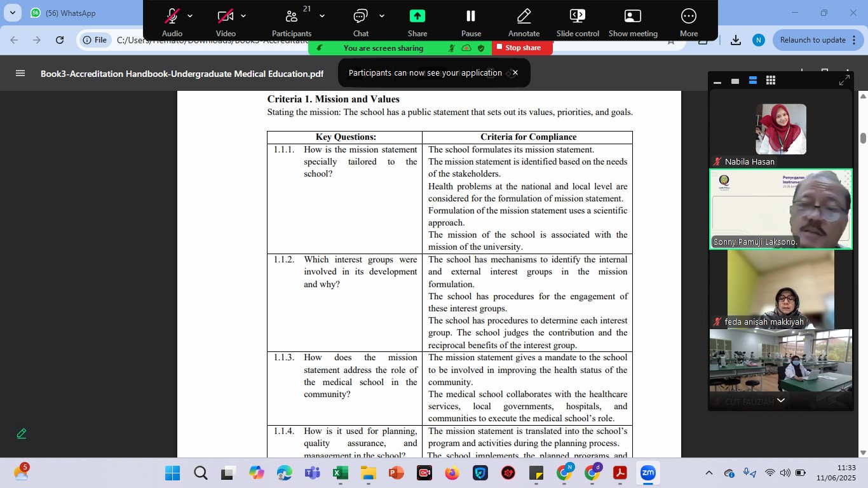
Task: Open Chrome profile avatar N
Action: [x=758, y=40]
